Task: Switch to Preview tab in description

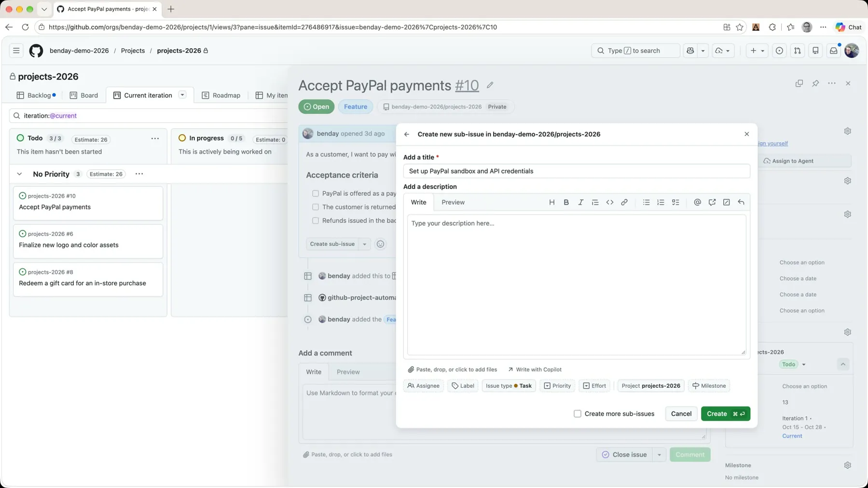Action: (x=453, y=202)
